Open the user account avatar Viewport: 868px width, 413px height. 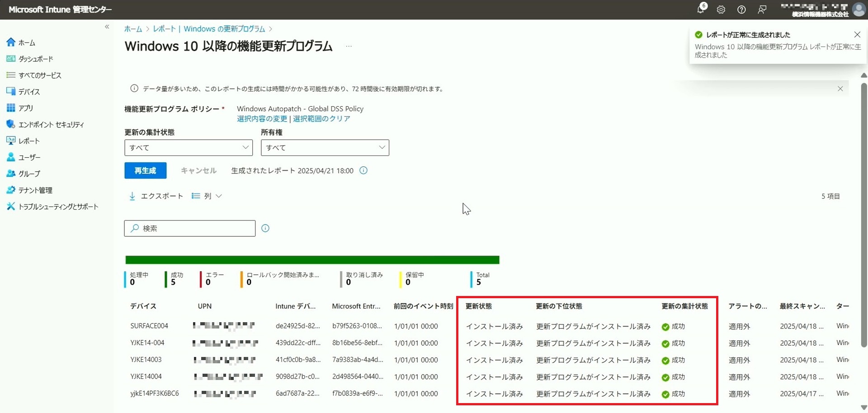[x=859, y=9]
